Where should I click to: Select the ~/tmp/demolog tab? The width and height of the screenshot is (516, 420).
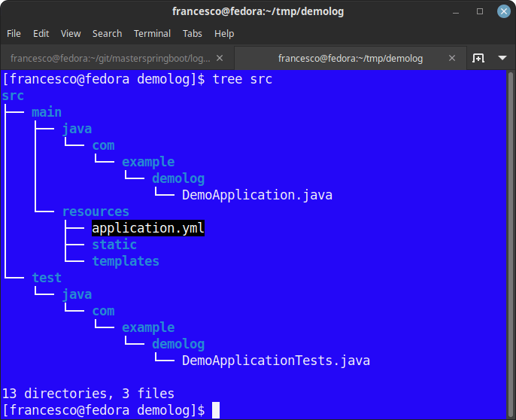[x=351, y=58]
